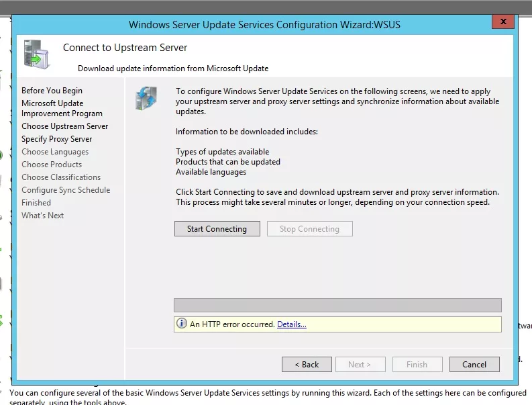The width and height of the screenshot is (532, 405).
Task: Click the Types of updates available line
Action: click(222, 152)
